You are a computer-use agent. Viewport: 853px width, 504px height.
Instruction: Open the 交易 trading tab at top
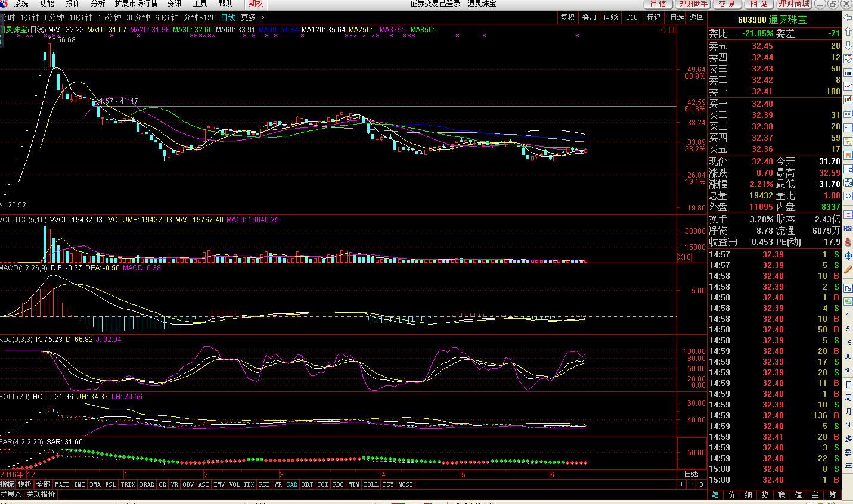coord(727,4)
